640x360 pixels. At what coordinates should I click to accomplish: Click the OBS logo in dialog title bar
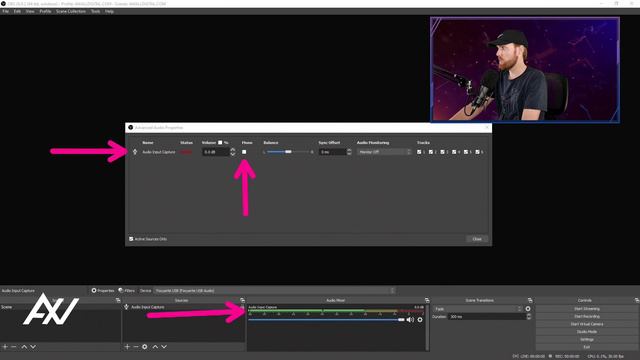(x=131, y=127)
